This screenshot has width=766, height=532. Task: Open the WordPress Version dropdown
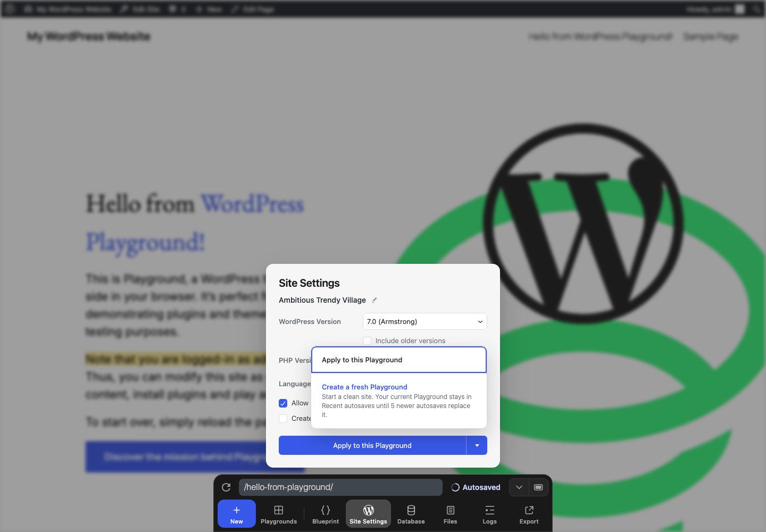tap(425, 321)
